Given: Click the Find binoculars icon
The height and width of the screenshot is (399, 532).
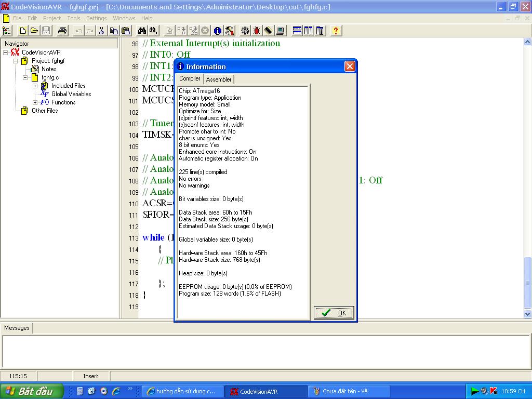Looking at the screenshot, I should point(142,31).
